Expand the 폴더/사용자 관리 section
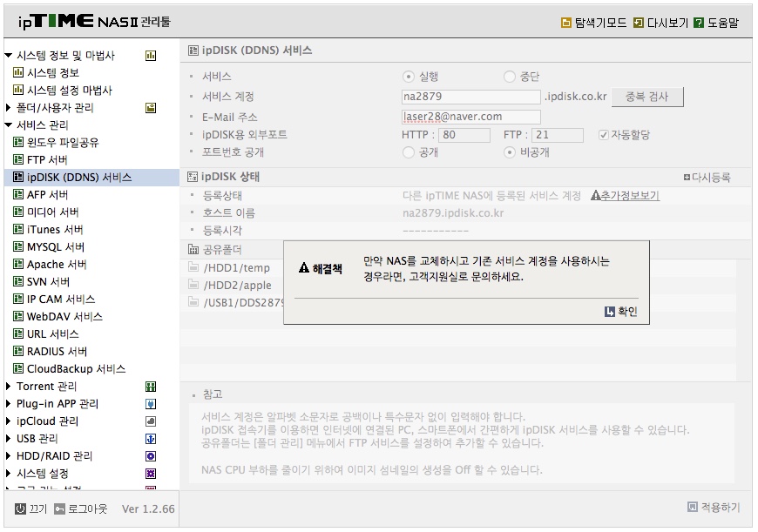 pos(8,107)
